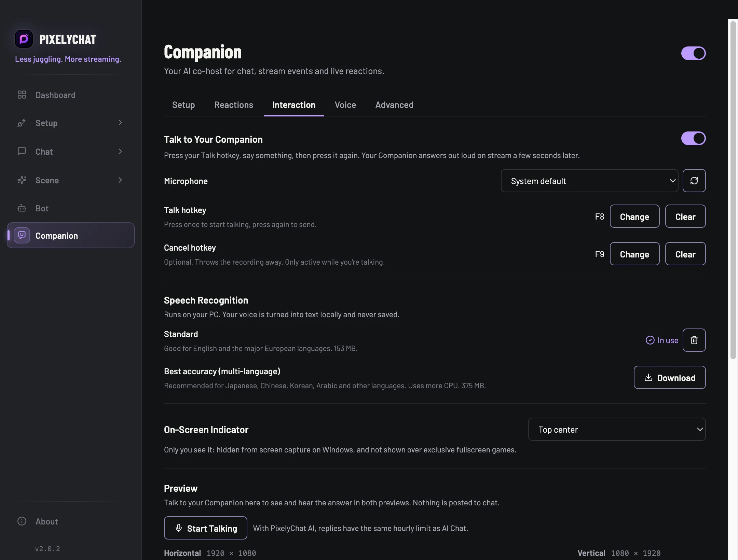Click the Companion icon in sidebar

click(x=22, y=235)
